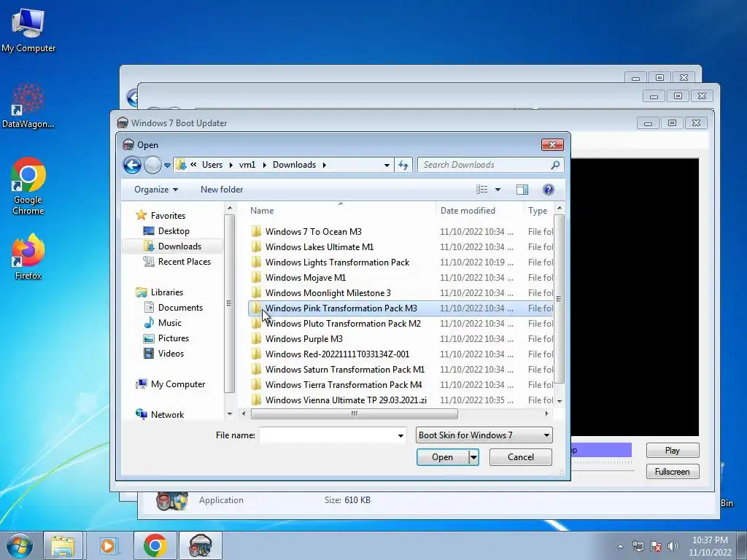Open Desktop in the navigation pane

pyautogui.click(x=174, y=231)
